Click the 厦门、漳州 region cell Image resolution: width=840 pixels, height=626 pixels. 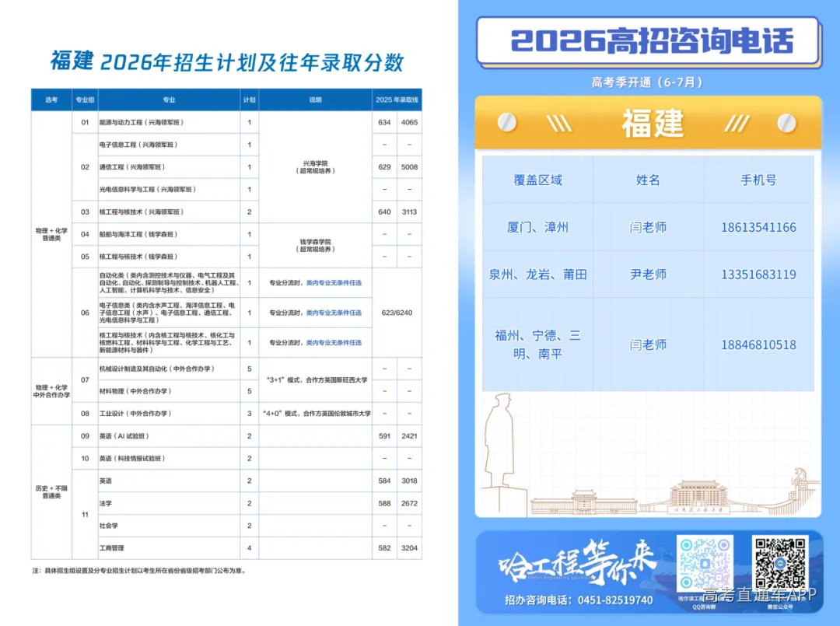[538, 227]
